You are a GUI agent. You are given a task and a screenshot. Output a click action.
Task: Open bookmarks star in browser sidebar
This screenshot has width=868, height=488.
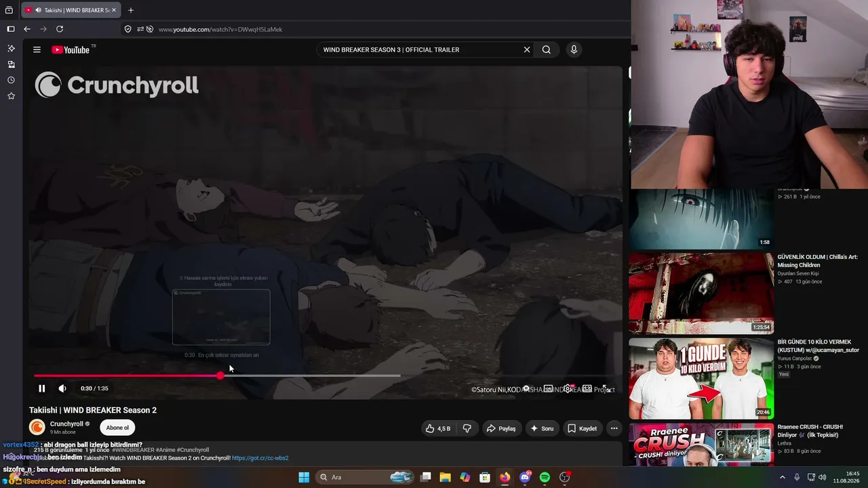(11, 96)
